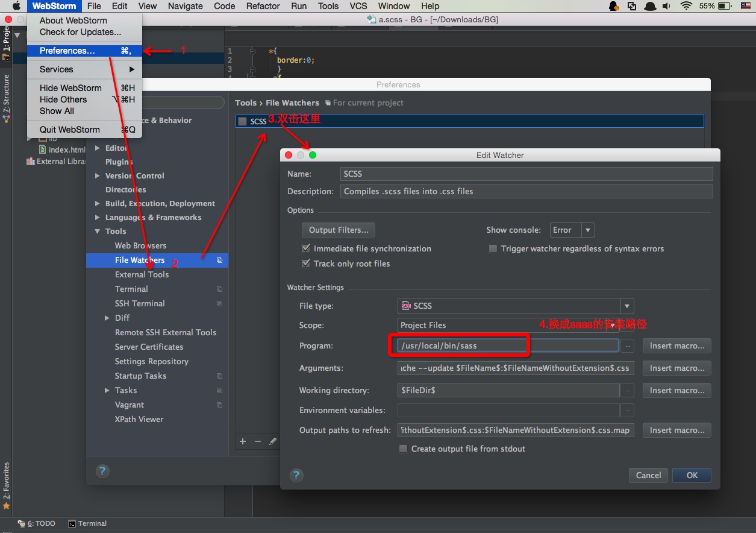
Task: Open the Services submenu
Action: pos(84,69)
